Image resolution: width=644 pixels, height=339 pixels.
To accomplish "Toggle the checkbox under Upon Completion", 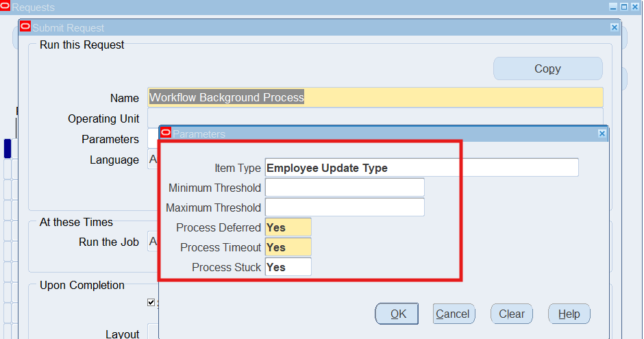I will (151, 302).
